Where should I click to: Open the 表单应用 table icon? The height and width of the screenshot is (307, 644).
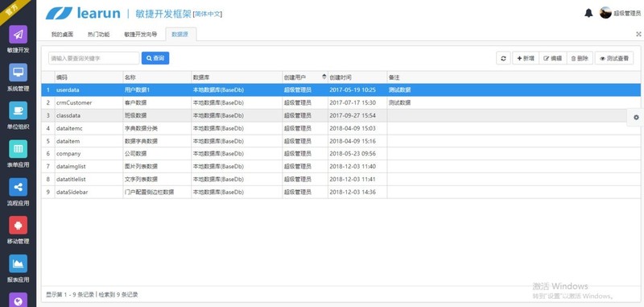click(x=18, y=149)
